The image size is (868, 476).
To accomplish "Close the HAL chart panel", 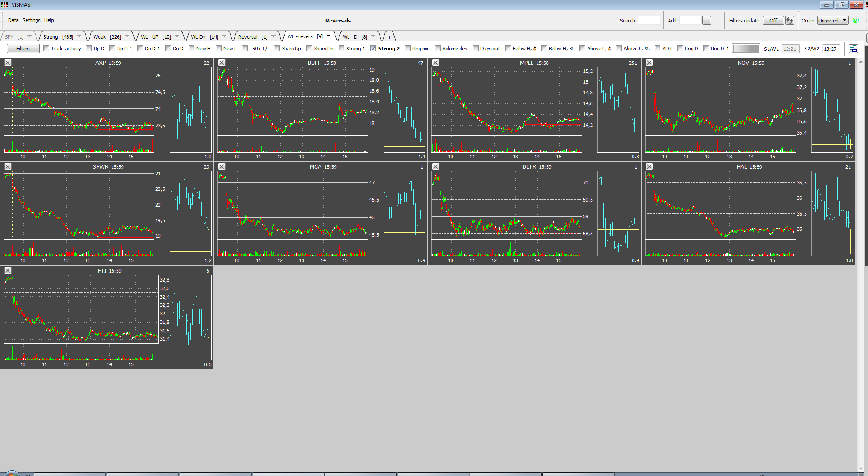I will pos(649,166).
